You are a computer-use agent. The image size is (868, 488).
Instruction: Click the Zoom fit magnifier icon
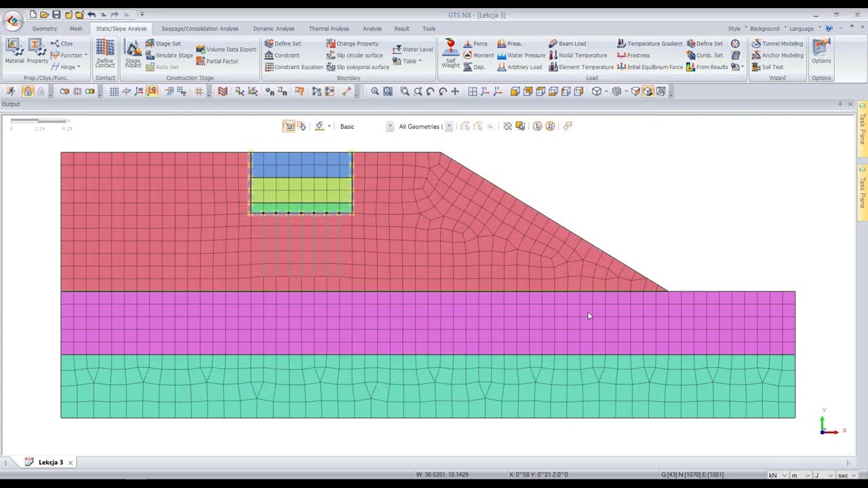[374, 91]
